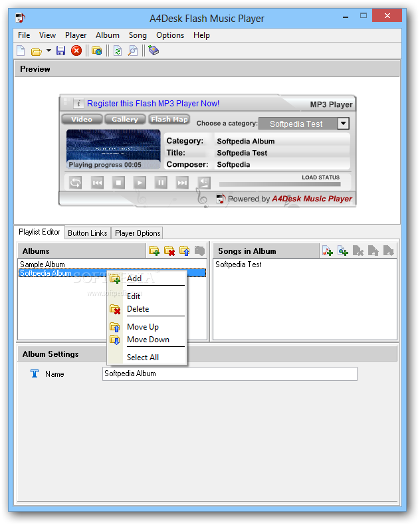
Task: Open the Player menu
Action: coord(76,35)
